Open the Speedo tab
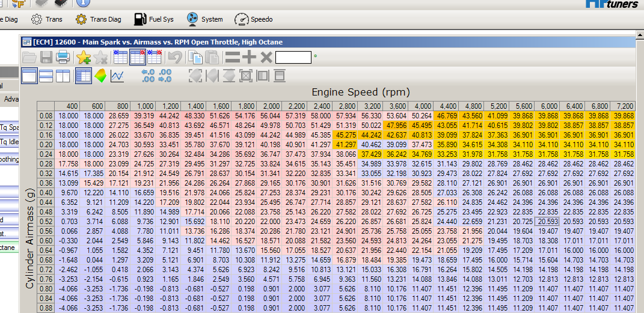The height and width of the screenshot is (313, 644). click(x=253, y=19)
